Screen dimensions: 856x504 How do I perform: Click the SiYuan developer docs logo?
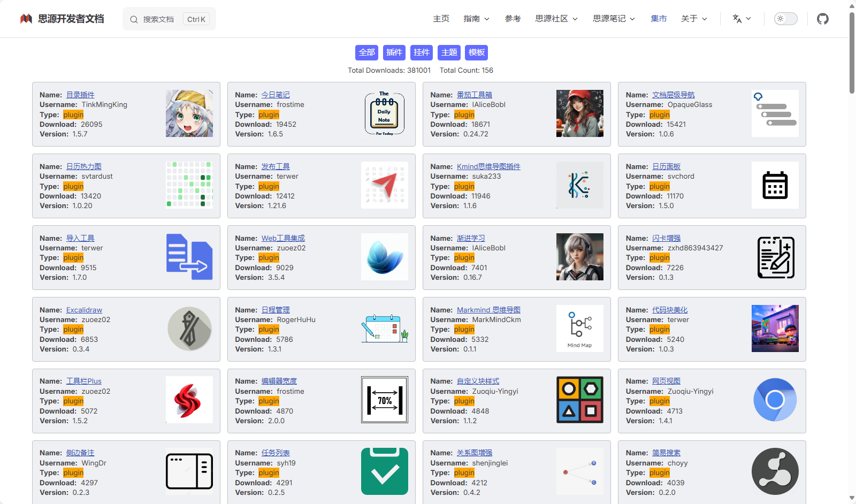click(x=26, y=19)
